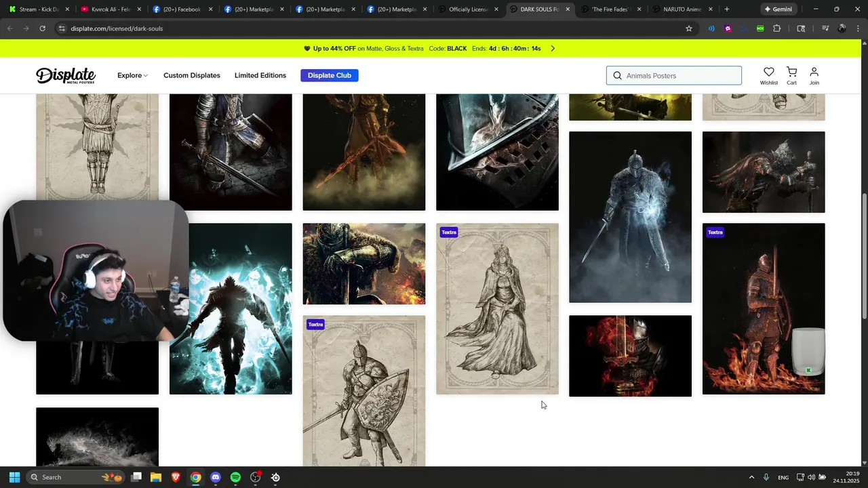The height and width of the screenshot is (488, 868).
Task: Open Custom Displates page
Action: point(192,75)
